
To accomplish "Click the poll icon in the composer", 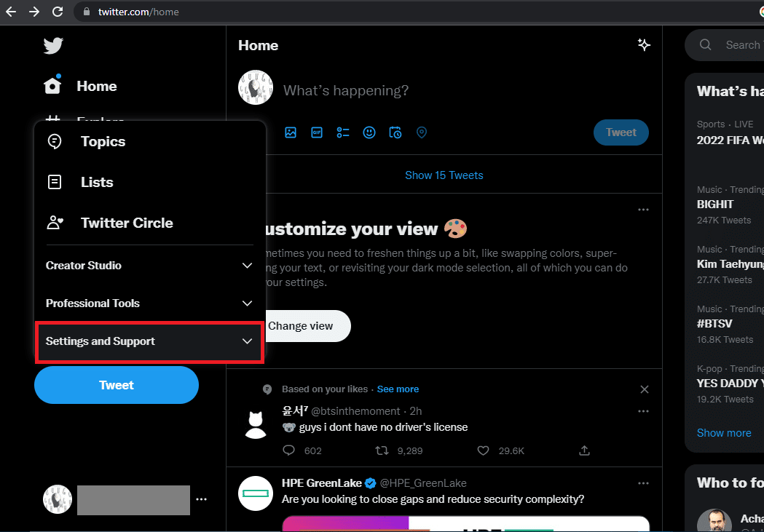I will click(343, 132).
